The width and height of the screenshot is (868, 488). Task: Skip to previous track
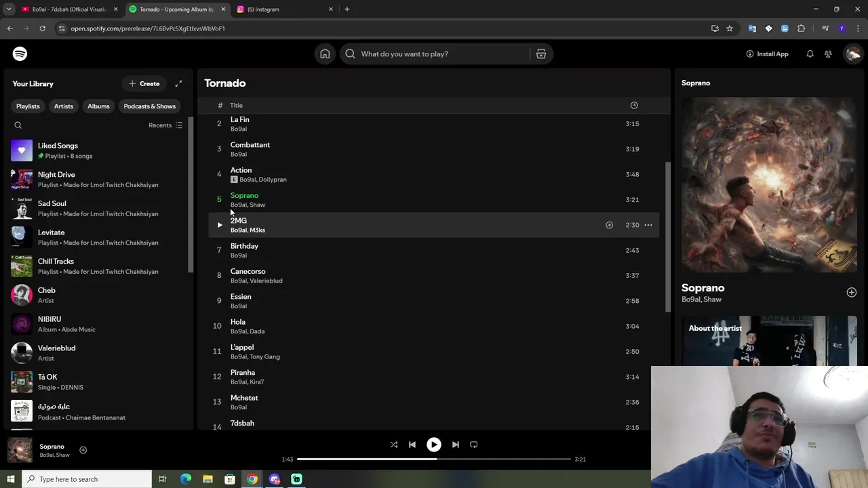[x=412, y=445]
